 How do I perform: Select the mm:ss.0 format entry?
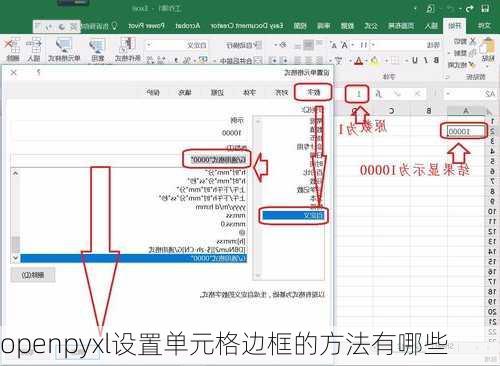pos(233,224)
